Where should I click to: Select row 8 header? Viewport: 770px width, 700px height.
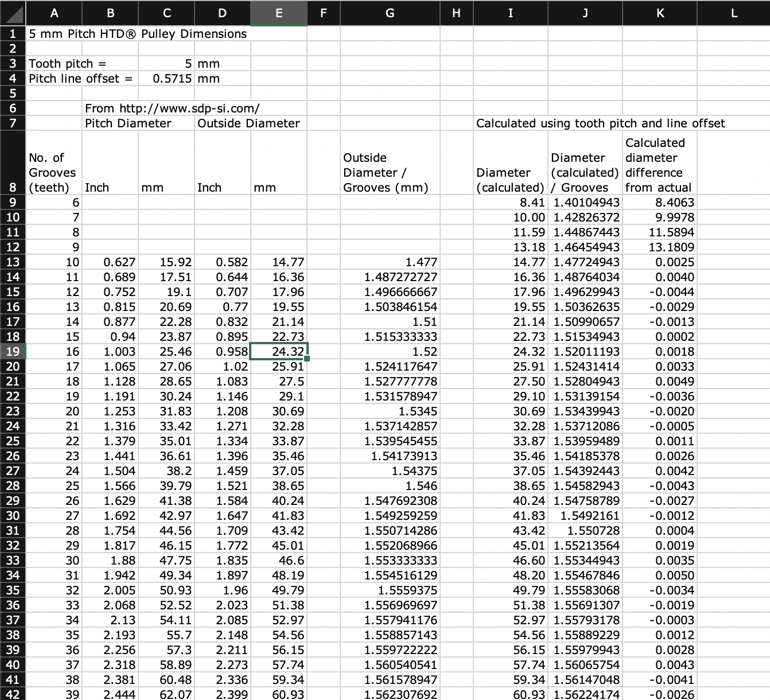coord(13,163)
